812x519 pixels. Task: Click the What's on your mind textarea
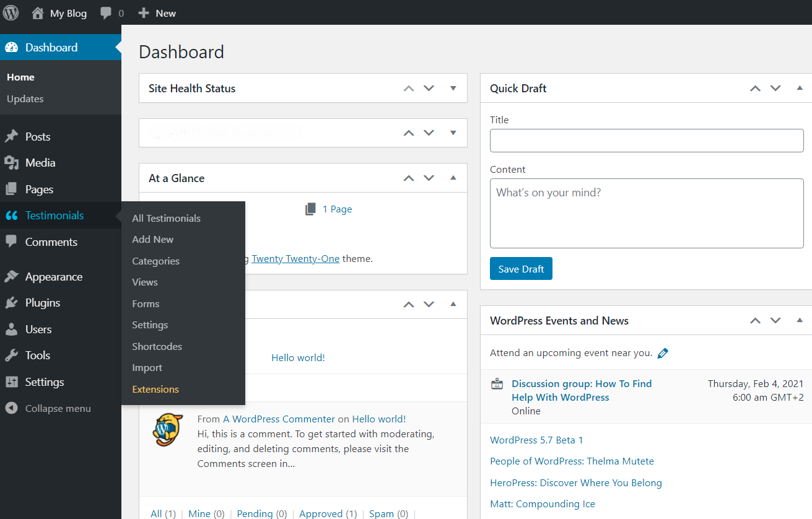pyautogui.click(x=647, y=214)
